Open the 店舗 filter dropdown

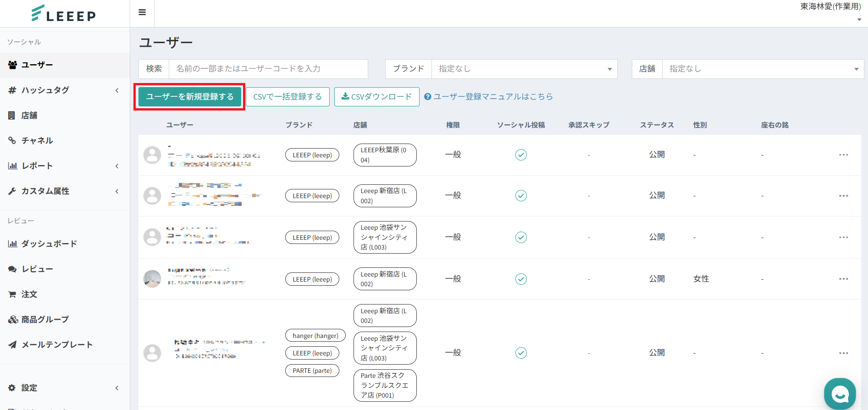coord(763,69)
